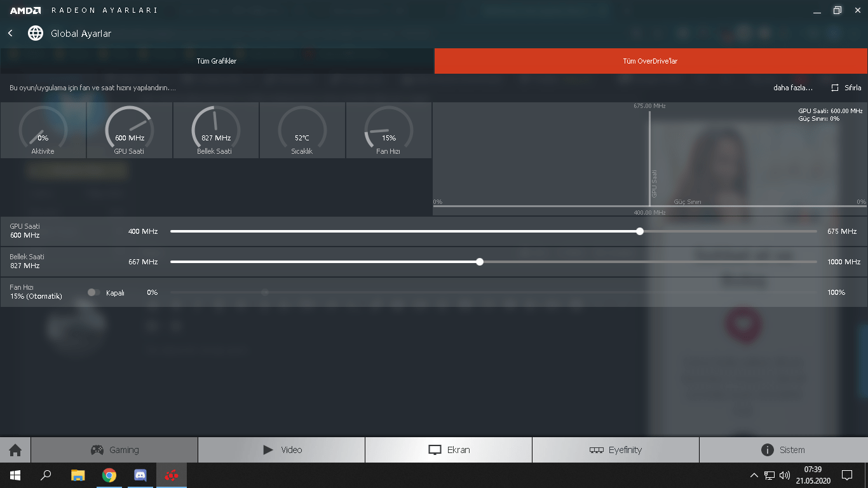Open the Windows notification center
Screen dimensions: 868x488
(847, 475)
